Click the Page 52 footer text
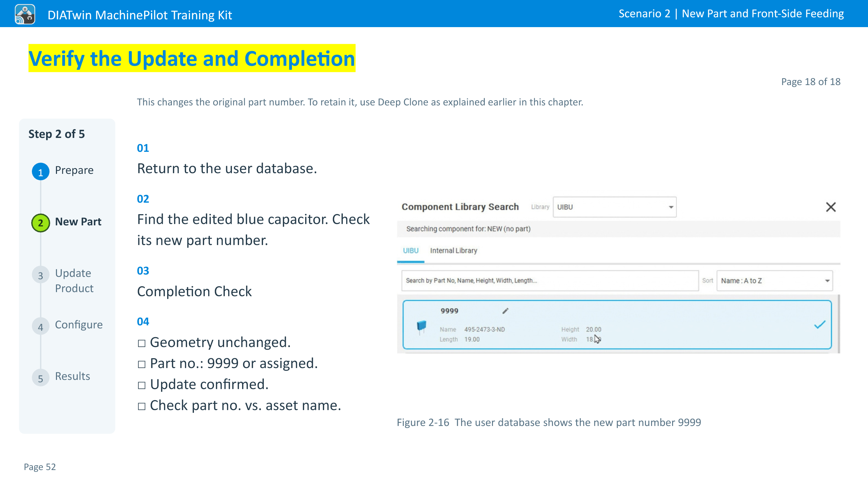Viewport: 868px width, 488px height. pyautogui.click(x=40, y=467)
